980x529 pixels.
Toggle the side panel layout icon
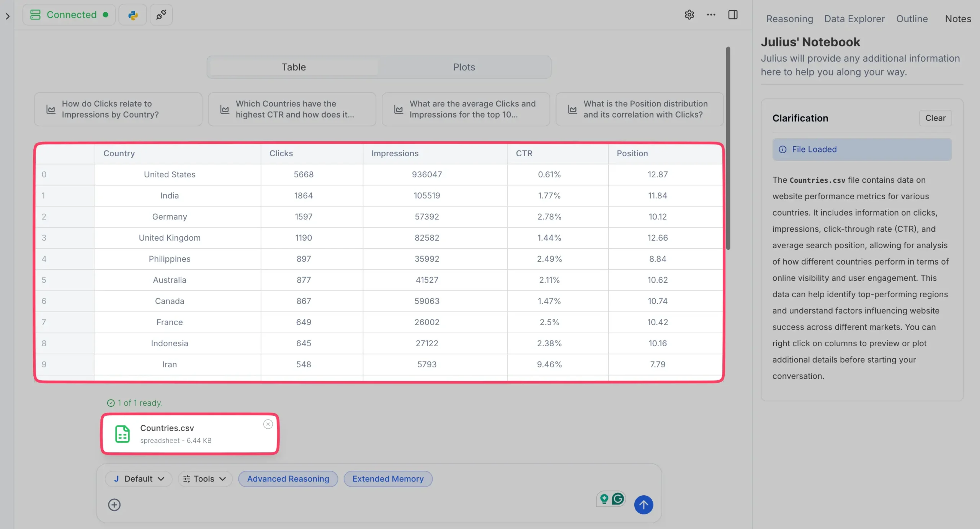coord(733,15)
